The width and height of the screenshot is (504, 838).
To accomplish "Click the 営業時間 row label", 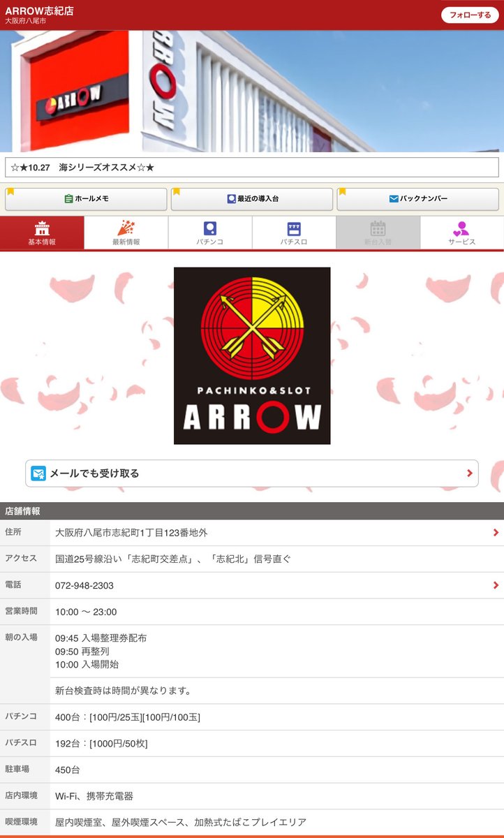I will [x=21, y=611].
